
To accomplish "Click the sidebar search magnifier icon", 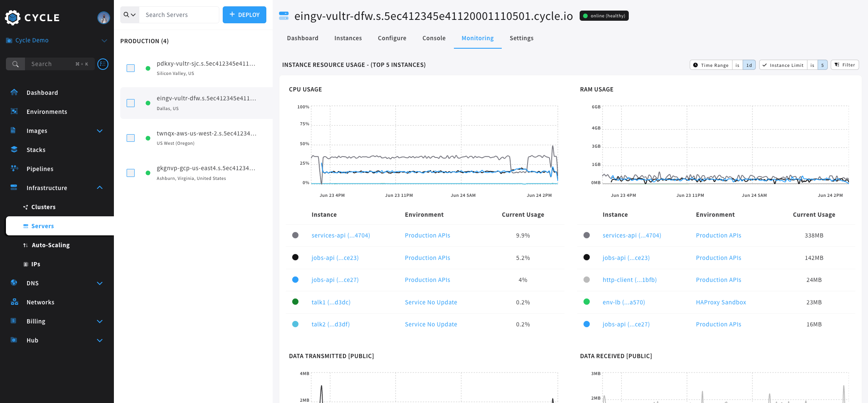I will point(16,64).
